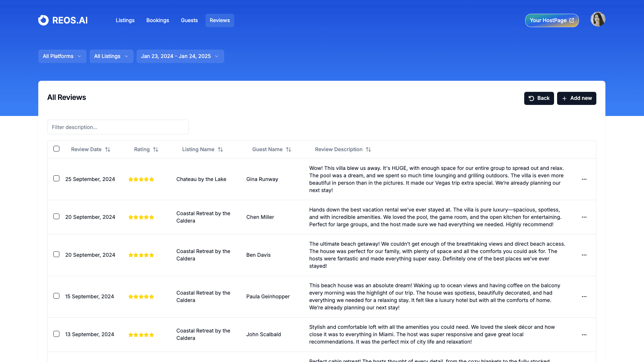Click the 15 September, 2024 date cell
Image resolution: width=644 pixels, height=362 pixels.
point(90,297)
